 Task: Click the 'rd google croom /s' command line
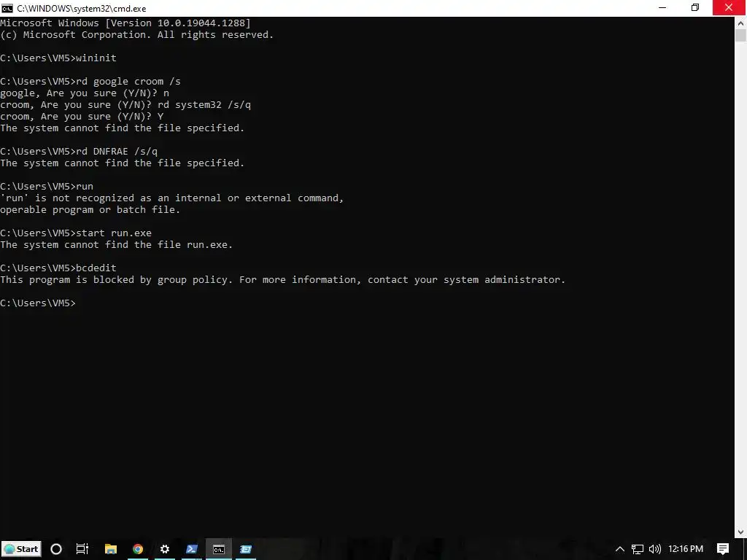click(90, 81)
